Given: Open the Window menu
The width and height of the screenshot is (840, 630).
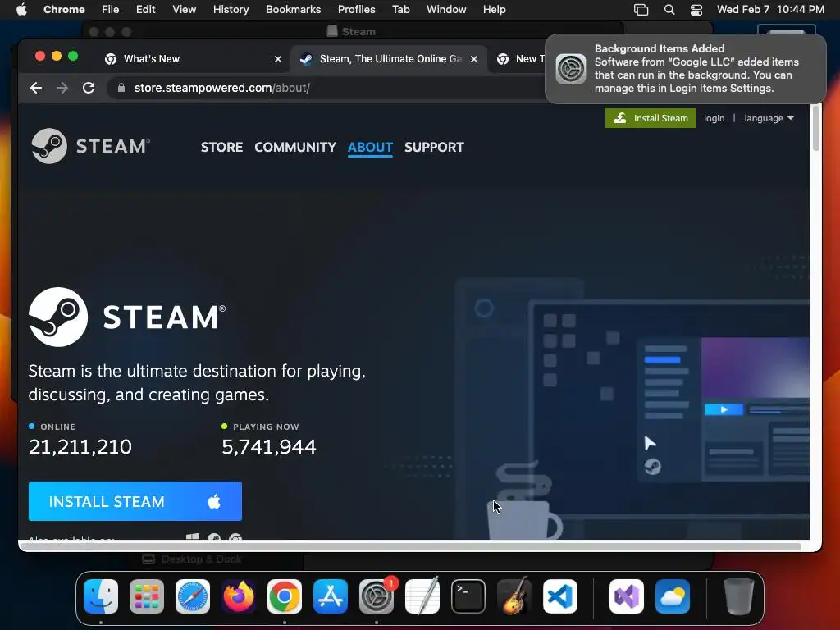Looking at the screenshot, I should pyautogui.click(x=446, y=10).
